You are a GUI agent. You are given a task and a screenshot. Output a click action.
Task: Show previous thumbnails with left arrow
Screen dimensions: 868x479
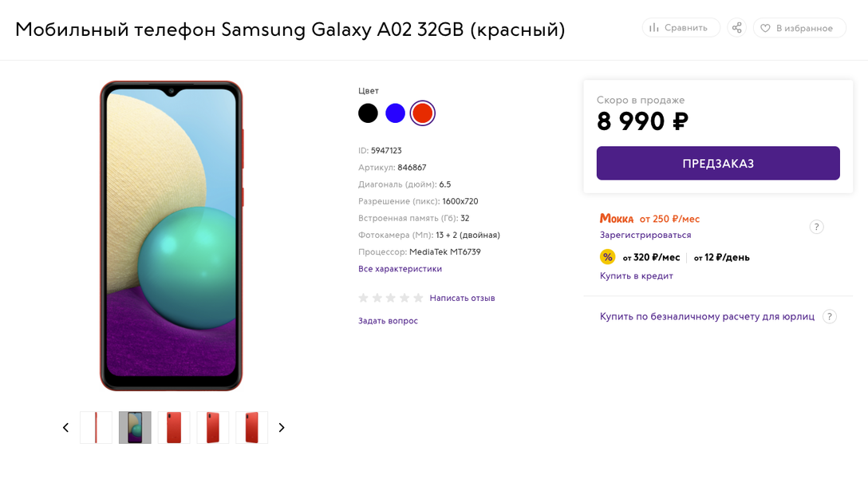pyautogui.click(x=66, y=428)
